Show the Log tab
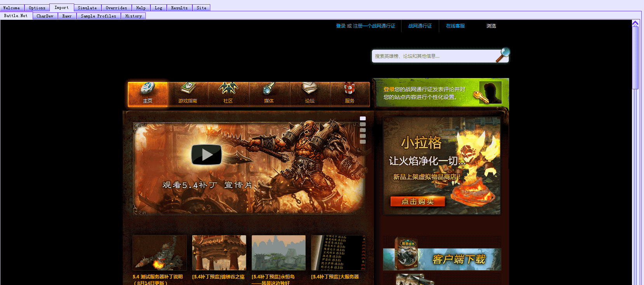Screen dimensions: 644x285 pyautogui.click(x=159, y=8)
